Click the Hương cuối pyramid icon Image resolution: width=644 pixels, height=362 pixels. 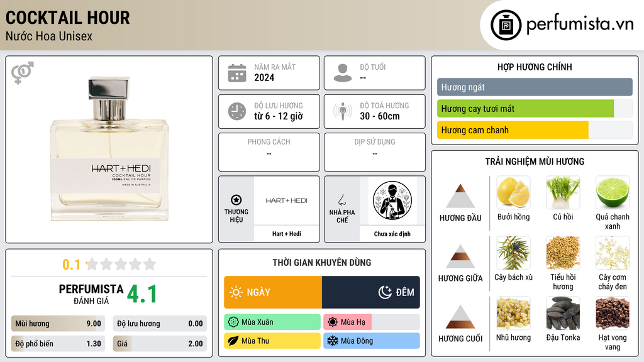[x=460, y=317]
